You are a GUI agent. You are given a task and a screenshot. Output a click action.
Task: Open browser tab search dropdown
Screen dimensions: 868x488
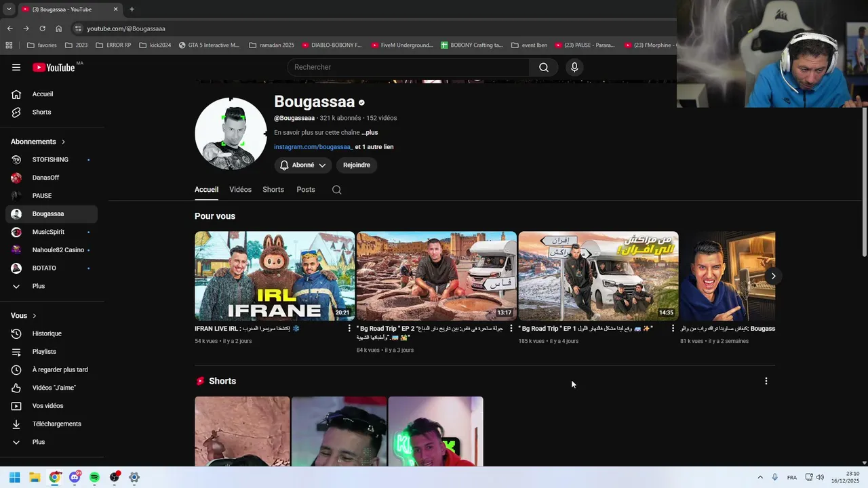click(x=8, y=9)
